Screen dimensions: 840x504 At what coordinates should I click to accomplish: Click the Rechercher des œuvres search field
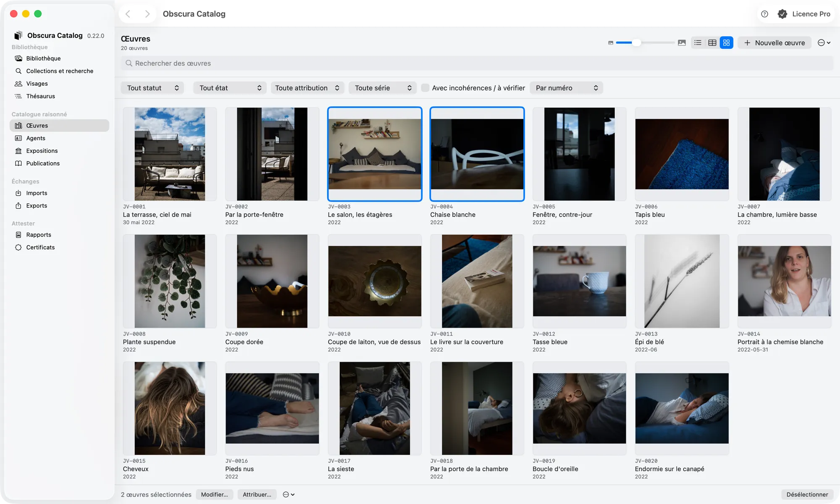477,63
